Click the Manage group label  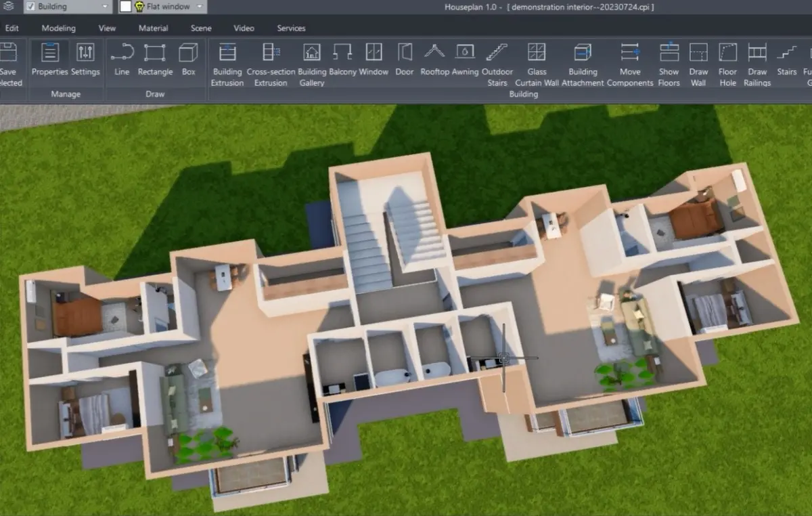click(x=66, y=95)
